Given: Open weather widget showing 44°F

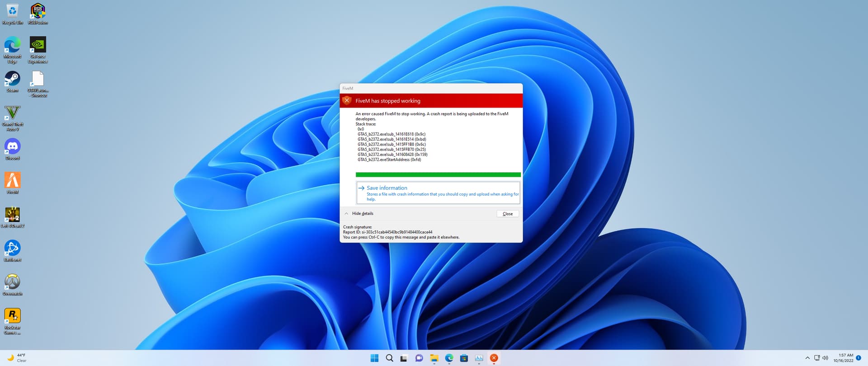Looking at the screenshot, I should click(x=17, y=358).
